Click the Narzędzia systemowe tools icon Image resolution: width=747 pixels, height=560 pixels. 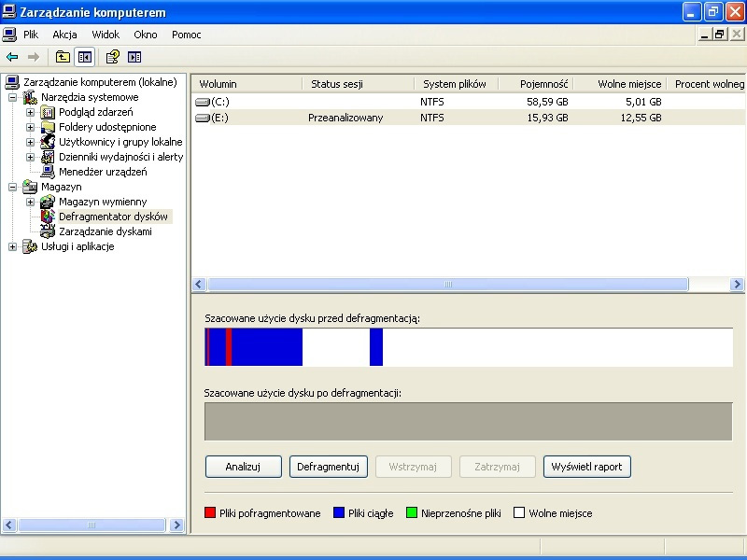tap(30, 97)
